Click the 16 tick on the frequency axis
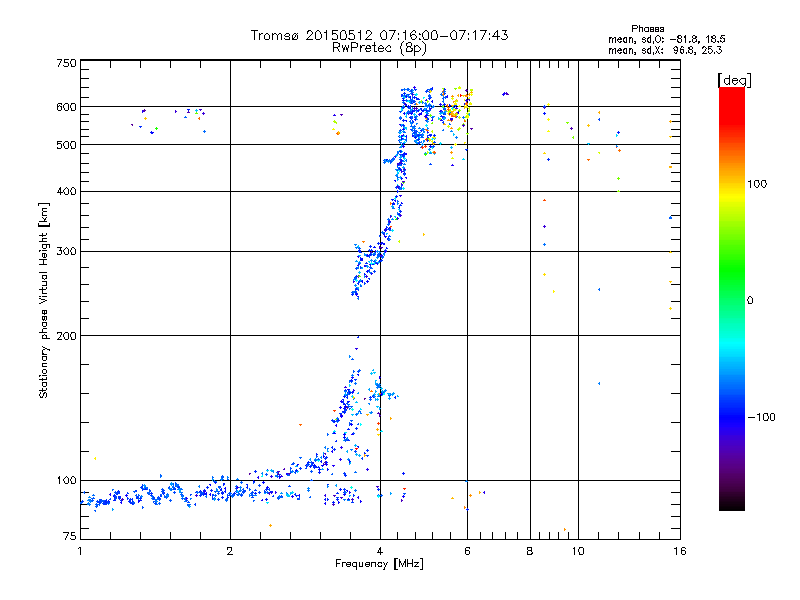 click(678, 552)
